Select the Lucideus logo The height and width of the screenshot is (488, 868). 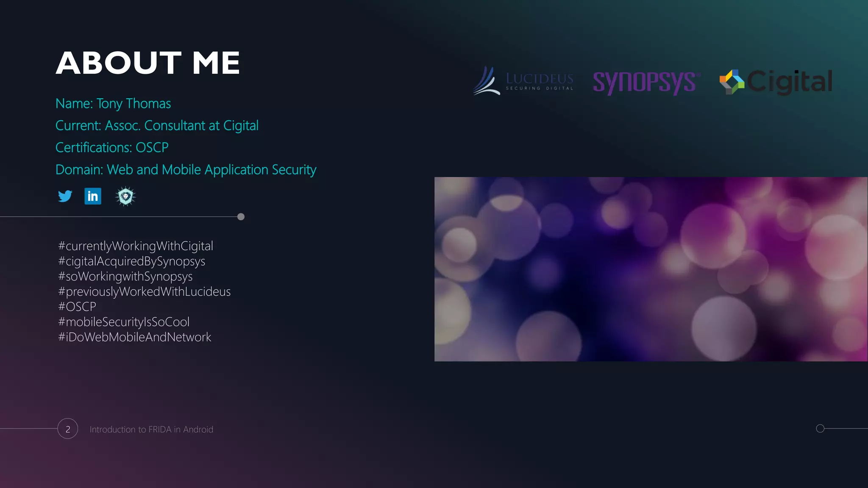point(523,81)
